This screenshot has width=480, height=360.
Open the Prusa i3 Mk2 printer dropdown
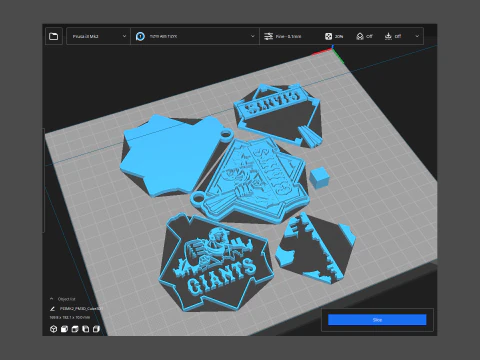point(98,36)
